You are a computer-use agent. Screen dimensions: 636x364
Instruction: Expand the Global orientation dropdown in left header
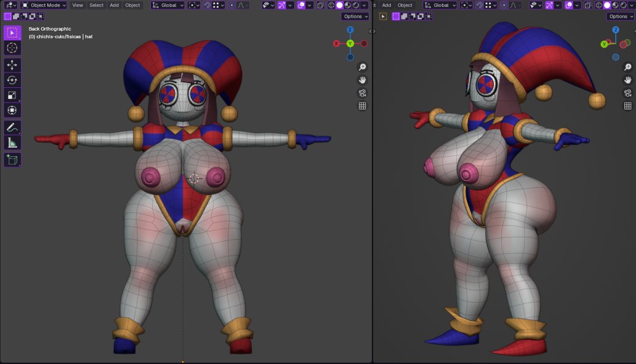point(167,5)
